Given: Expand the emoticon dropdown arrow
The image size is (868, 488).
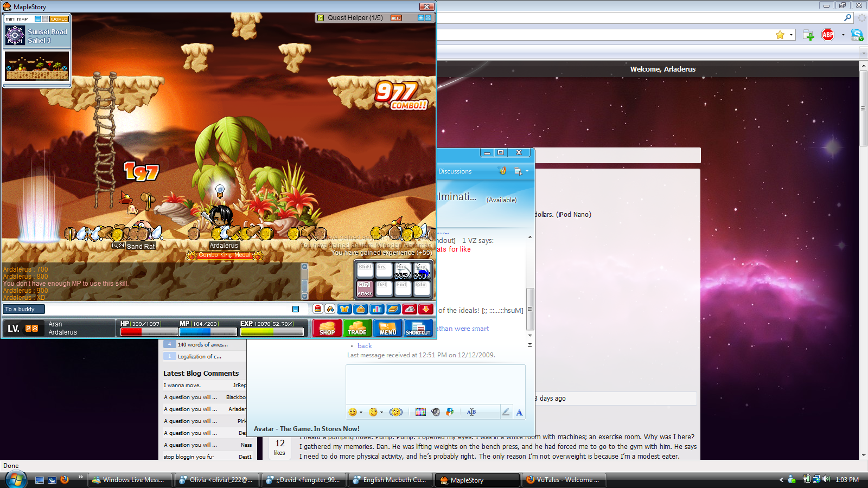Looking at the screenshot, I should coord(361,413).
